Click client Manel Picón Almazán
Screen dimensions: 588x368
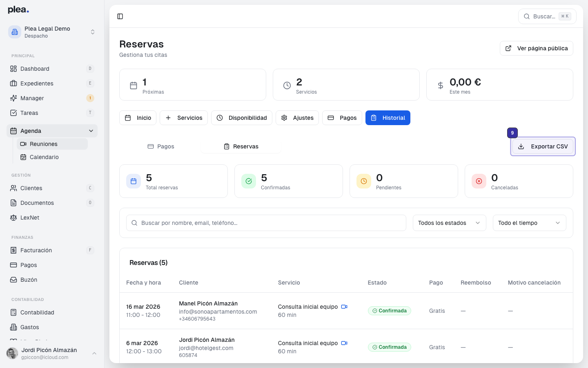pyautogui.click(x=208, y=303)
